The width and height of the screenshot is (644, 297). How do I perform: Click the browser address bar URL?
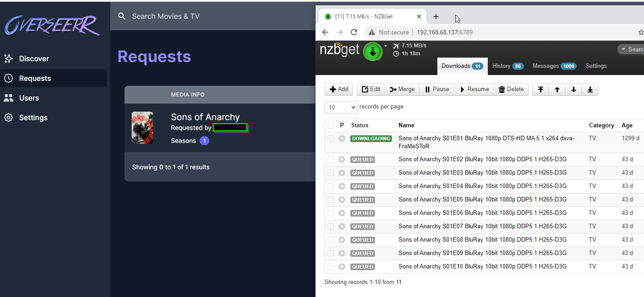445,32
